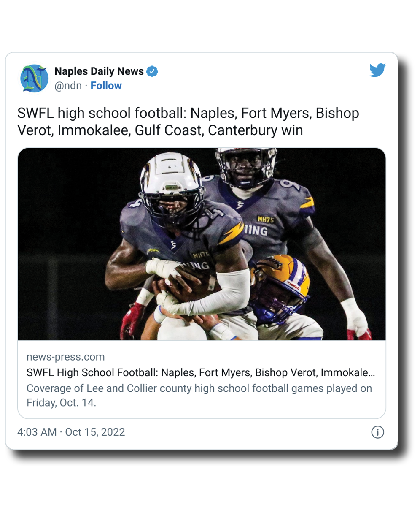Click the Friday, Oct. 14. text line
Image resolution: width=420 pixels, height=518 pixels.
[61, 403]
